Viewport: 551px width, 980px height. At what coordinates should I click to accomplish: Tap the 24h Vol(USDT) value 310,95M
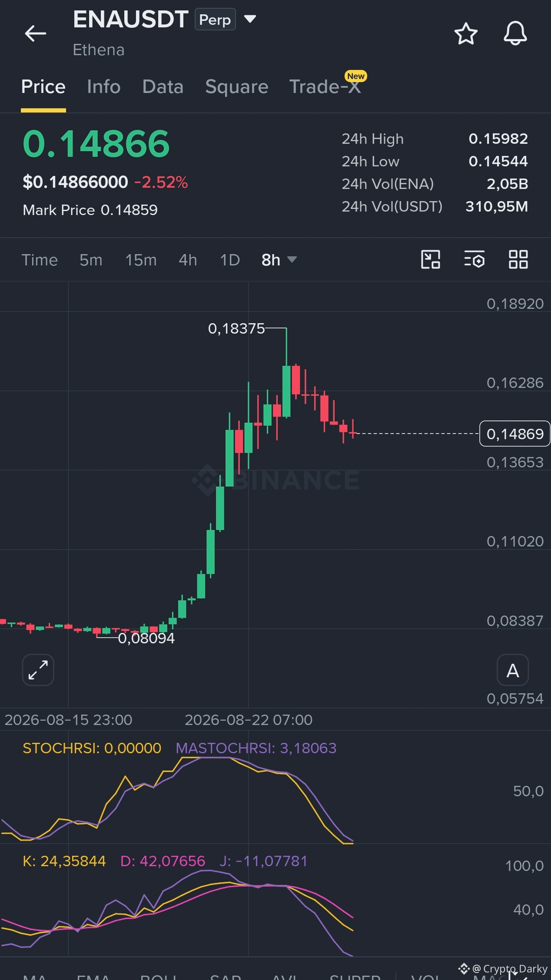click(497, 206)
